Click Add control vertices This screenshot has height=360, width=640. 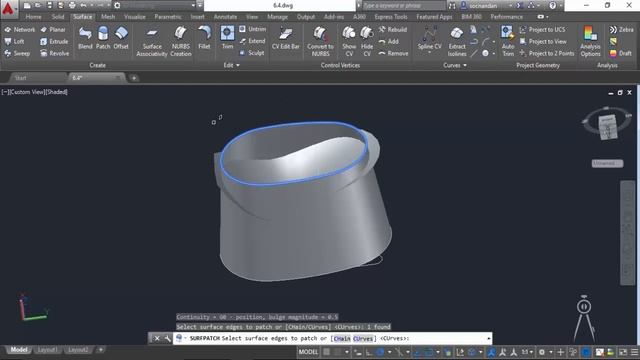point(389,41)
